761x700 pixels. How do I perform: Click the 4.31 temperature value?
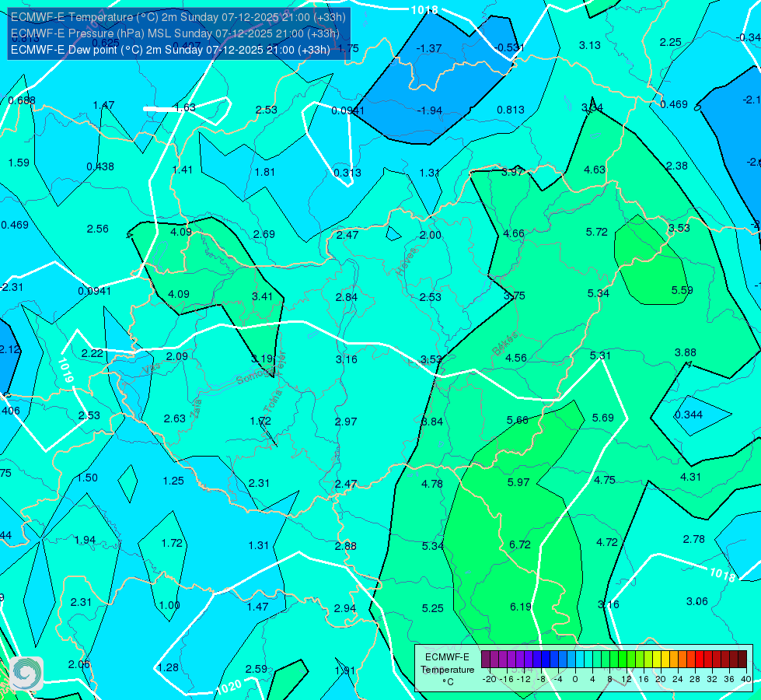click(x=690, y=477)
